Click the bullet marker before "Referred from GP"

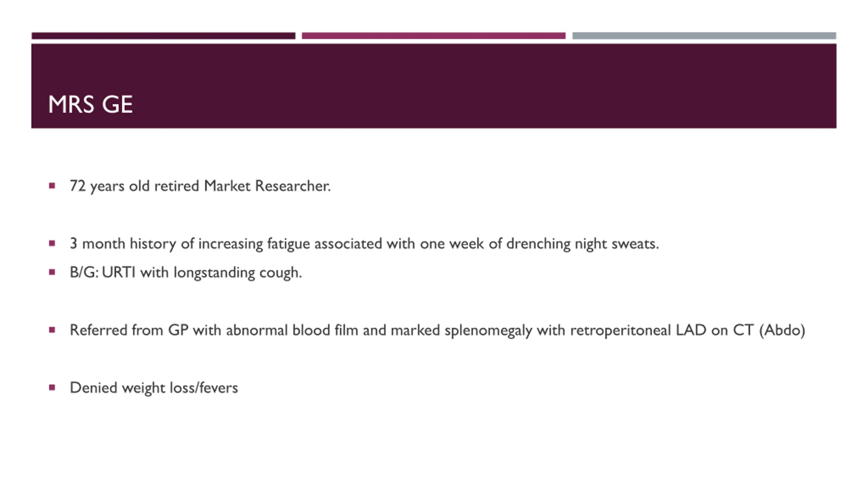coord(52,330)
